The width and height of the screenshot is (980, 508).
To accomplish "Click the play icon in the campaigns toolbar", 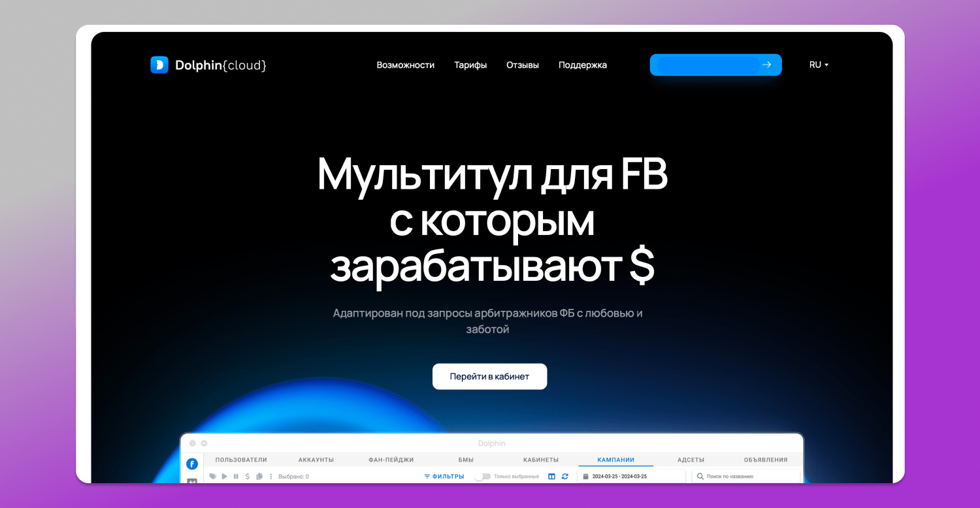I will pyautogui.click(x=225, y=477).
